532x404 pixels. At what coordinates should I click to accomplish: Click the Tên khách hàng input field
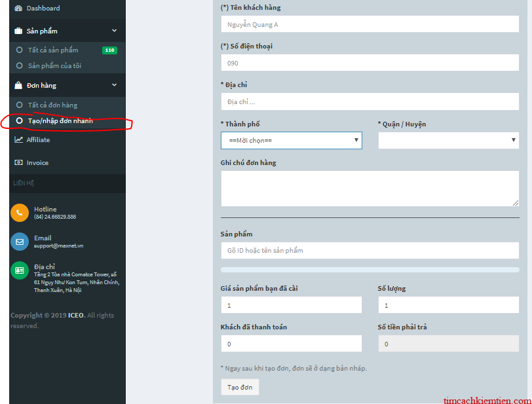tap(370, 24)
